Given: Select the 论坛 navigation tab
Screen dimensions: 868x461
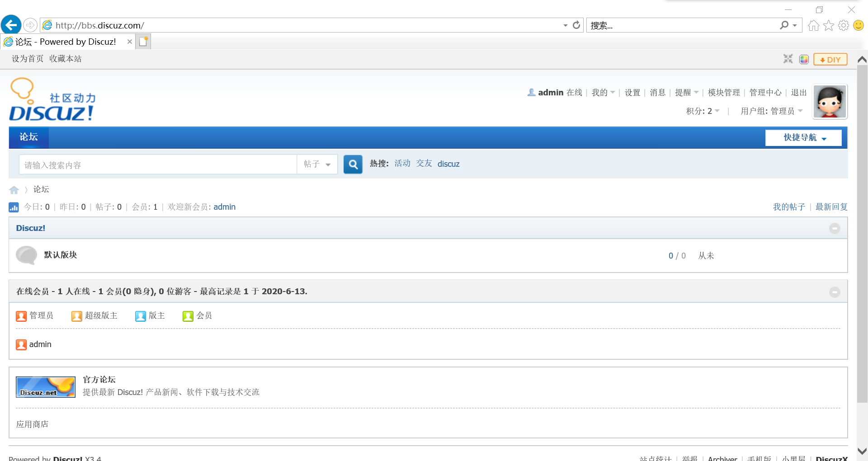Looking at the screenshot, I should [28, 137].
